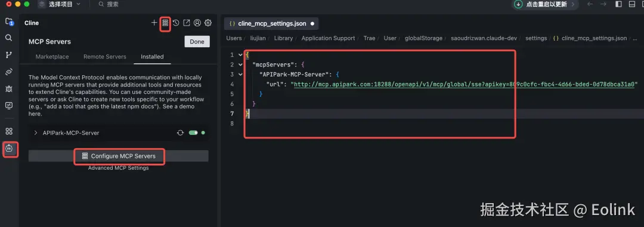Pop Cline out into editor tab icon
The height and width of the screenshot is (227, 644).
187,23
